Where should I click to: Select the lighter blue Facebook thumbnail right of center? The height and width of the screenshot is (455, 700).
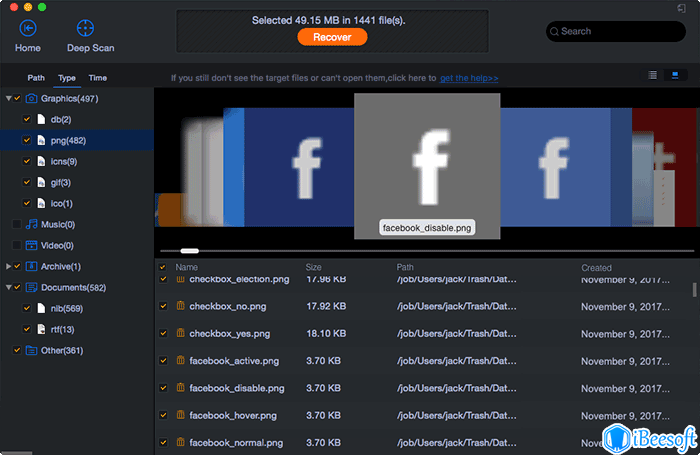[x=555, y=167]
